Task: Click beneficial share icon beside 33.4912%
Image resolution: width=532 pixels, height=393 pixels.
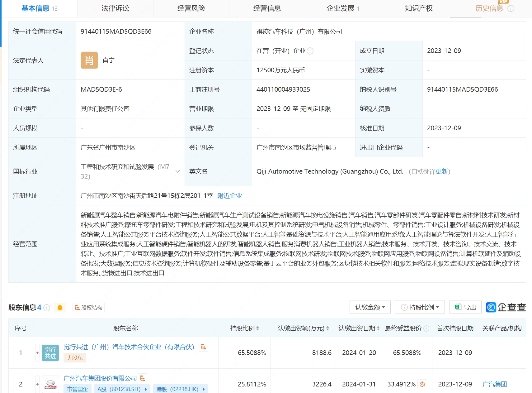Action: click(x=422, y=384)
